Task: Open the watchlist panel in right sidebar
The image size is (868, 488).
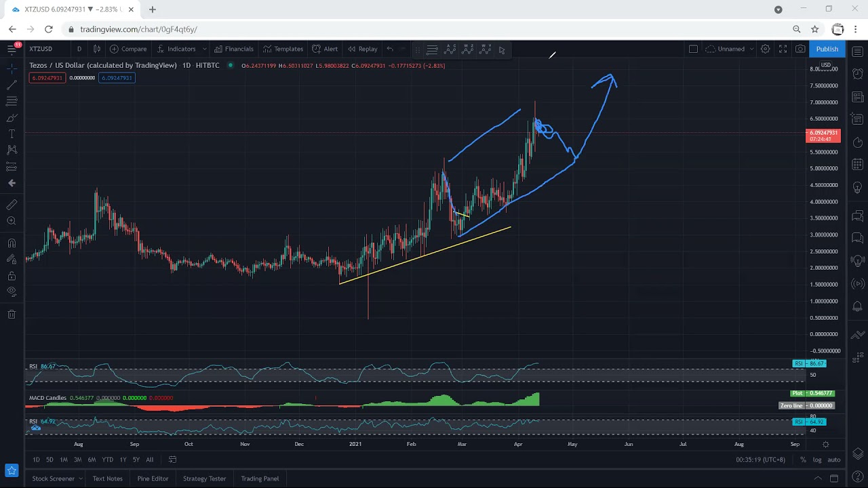Action: click(x=858, y=52)
